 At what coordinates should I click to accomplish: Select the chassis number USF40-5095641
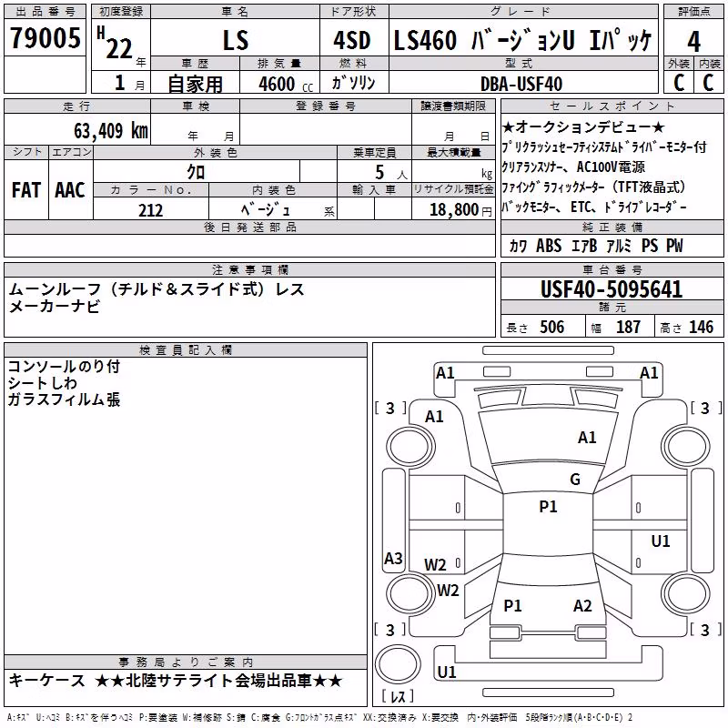tap(612, 289)
